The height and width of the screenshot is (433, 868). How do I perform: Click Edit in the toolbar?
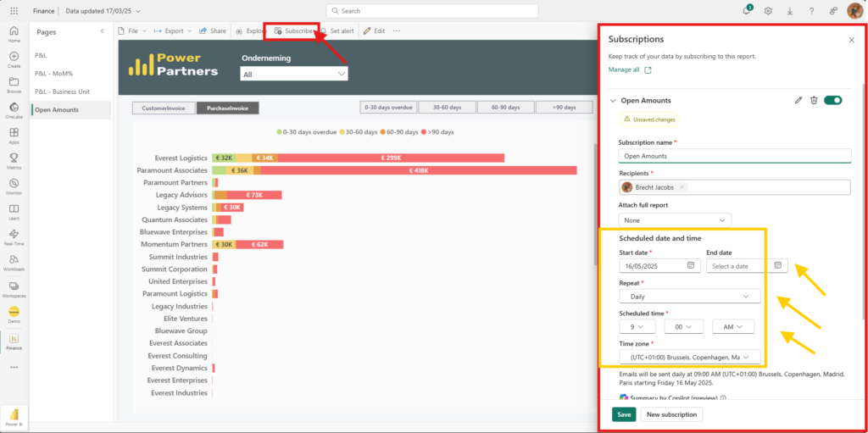pyautogui.click(x=374, y=31)
